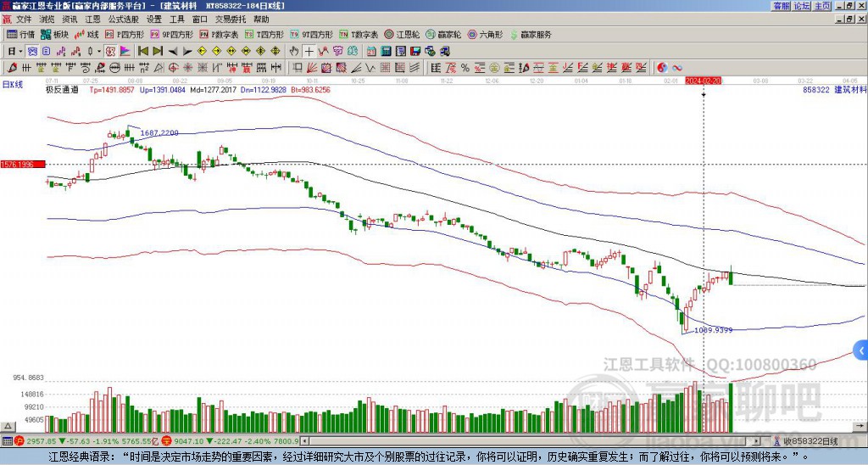Open the P数字表 number table
This screenshot has height=465, width=868.
tap(219, 34)
